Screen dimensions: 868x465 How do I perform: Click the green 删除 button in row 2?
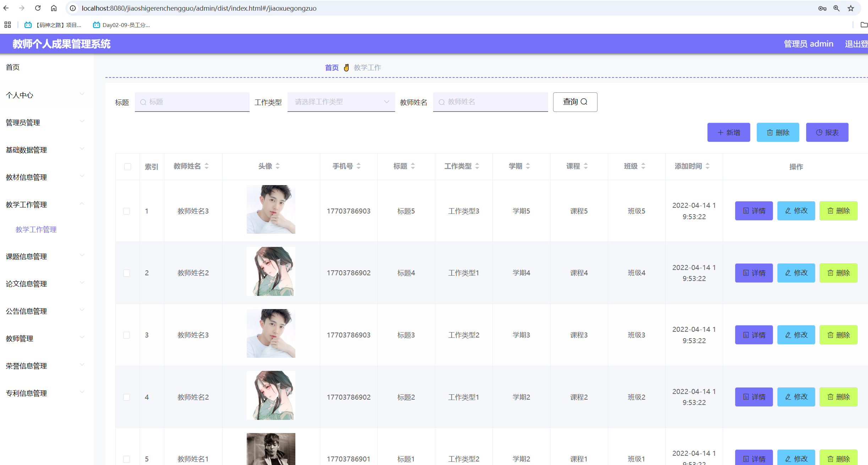pyautogui.click(x=838, y=273)
